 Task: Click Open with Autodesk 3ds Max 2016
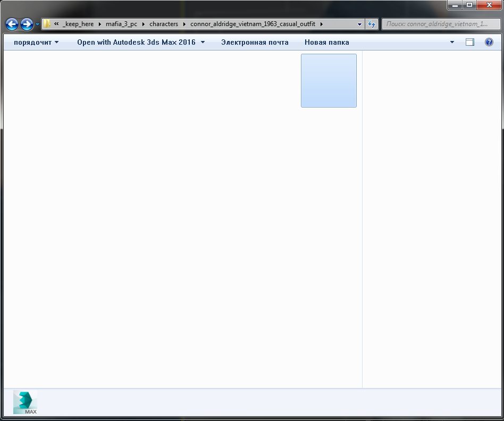point(136,42)
